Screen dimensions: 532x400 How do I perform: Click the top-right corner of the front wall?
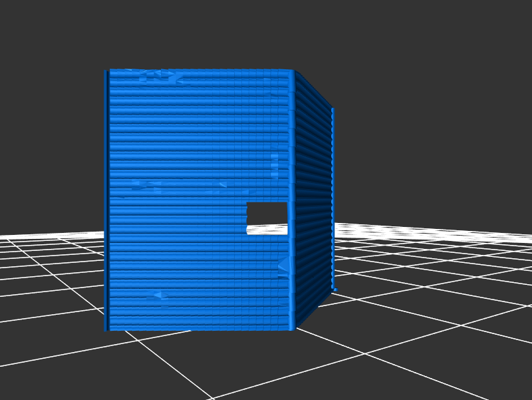coord(292,71)
